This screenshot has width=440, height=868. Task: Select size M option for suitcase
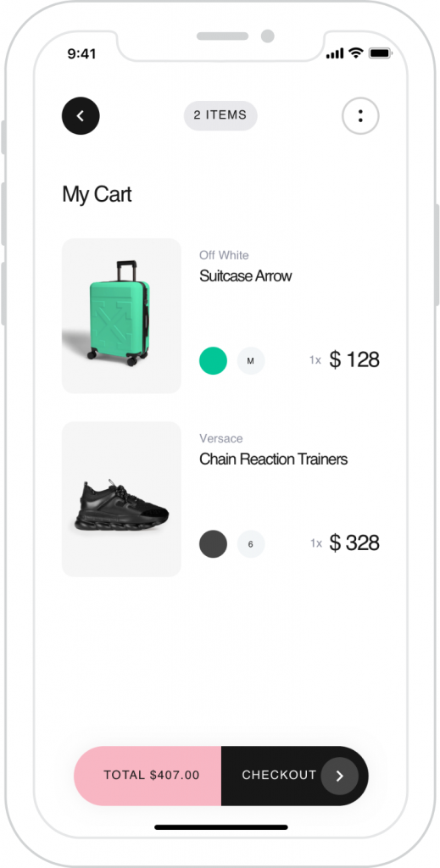251,361
